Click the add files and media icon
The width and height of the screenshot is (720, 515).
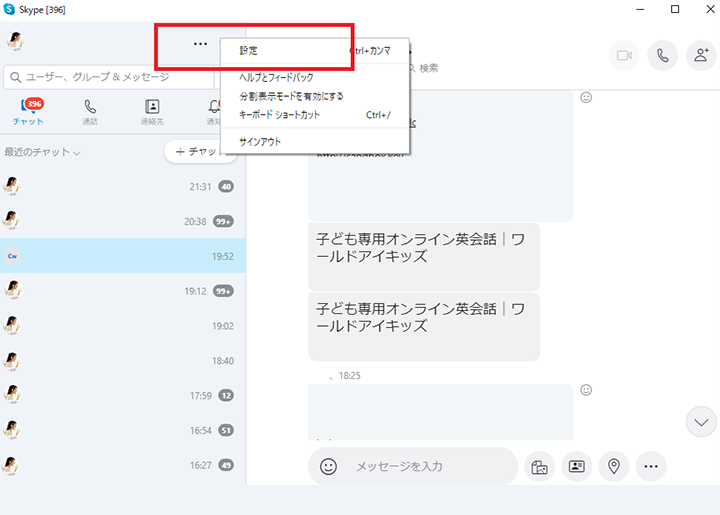click(x=539, y=466)
